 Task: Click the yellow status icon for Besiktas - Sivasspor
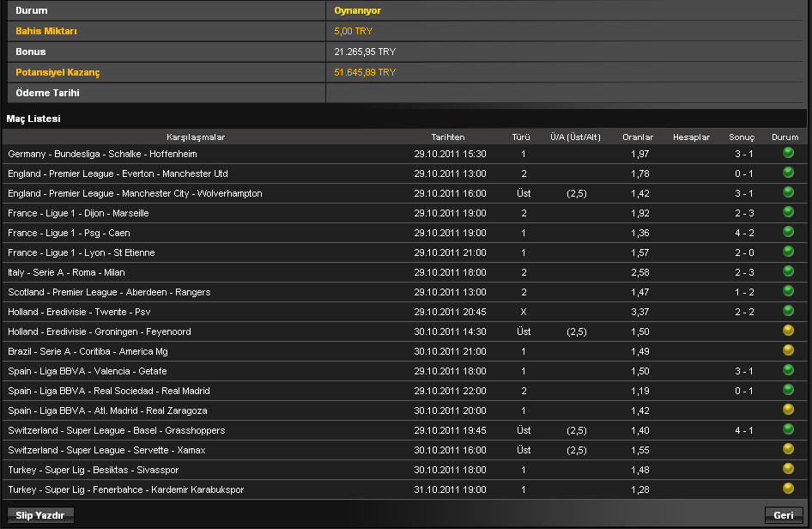click(788, 469)
